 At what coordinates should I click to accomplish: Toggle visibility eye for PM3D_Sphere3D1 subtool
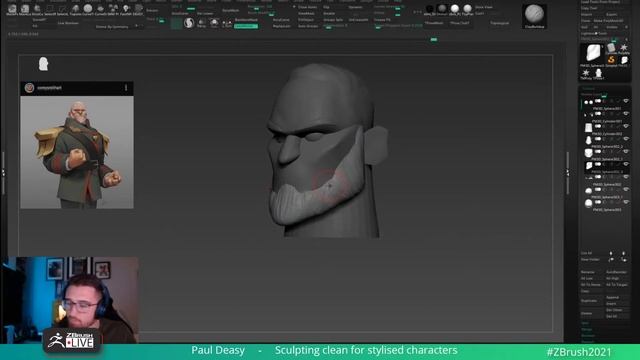tap(626, 101)
